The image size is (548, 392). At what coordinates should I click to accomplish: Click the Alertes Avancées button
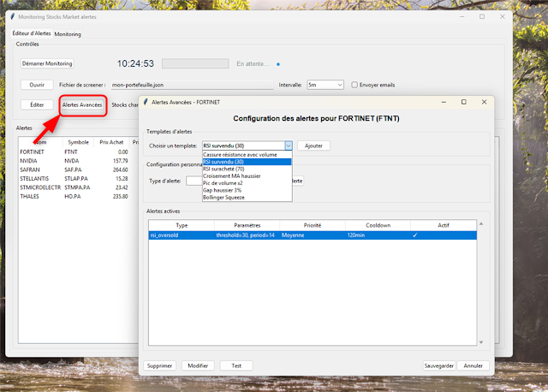pyautogui.click(x=82, y=104)
